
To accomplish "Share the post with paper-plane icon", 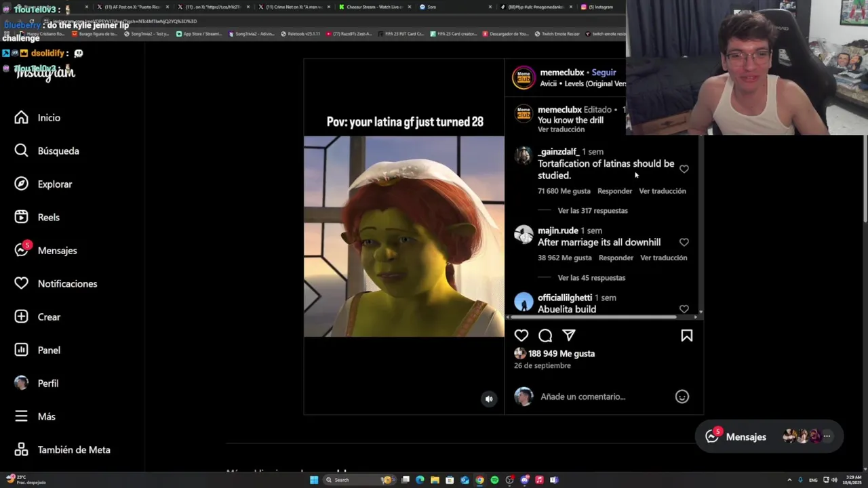I will 569,335.
